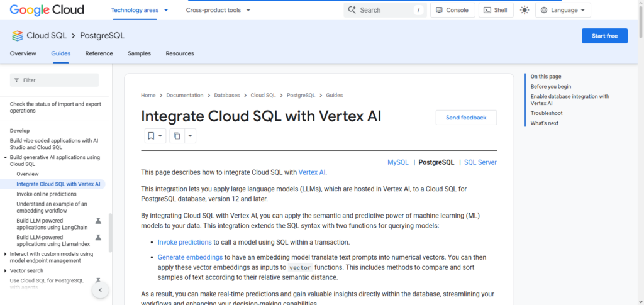Select Integrate Cloud SQL with Vertex AI item

click(x=58, y=184)
